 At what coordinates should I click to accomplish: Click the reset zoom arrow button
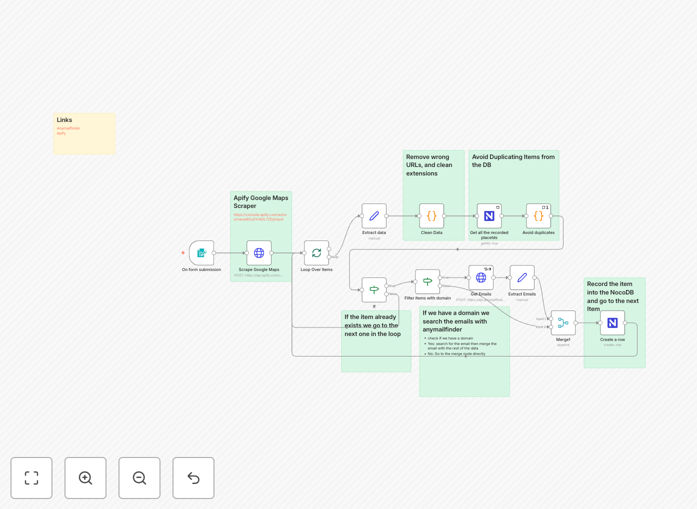193,478
